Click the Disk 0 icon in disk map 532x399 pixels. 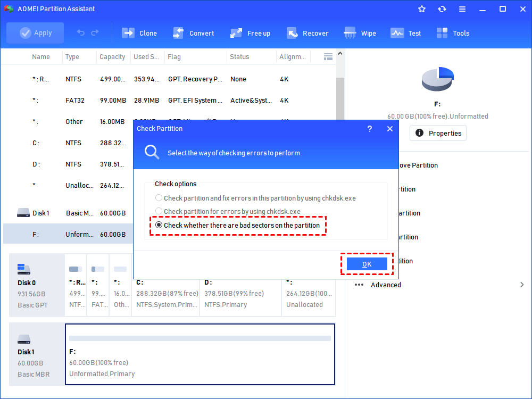pyautogui.click(x=24, y=269)
